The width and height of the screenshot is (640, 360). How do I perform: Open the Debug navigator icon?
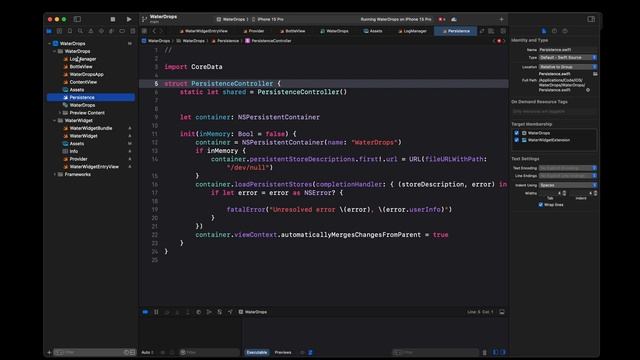click(111, 31)
